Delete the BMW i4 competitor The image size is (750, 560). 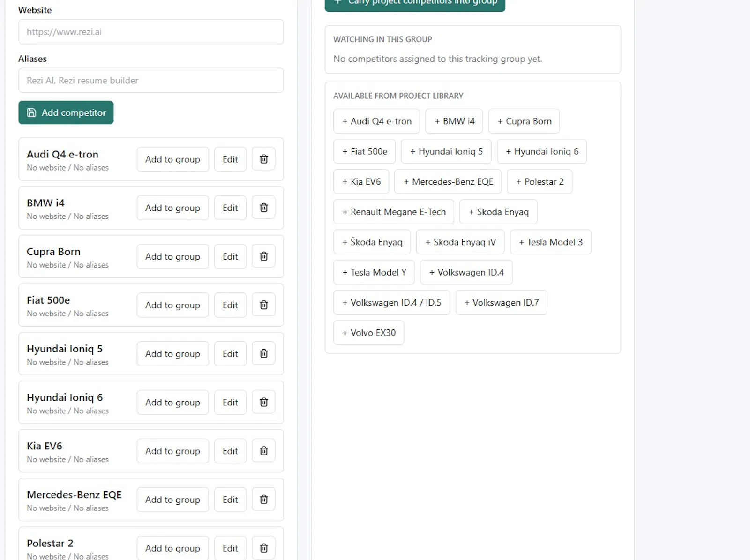[263, 208]
